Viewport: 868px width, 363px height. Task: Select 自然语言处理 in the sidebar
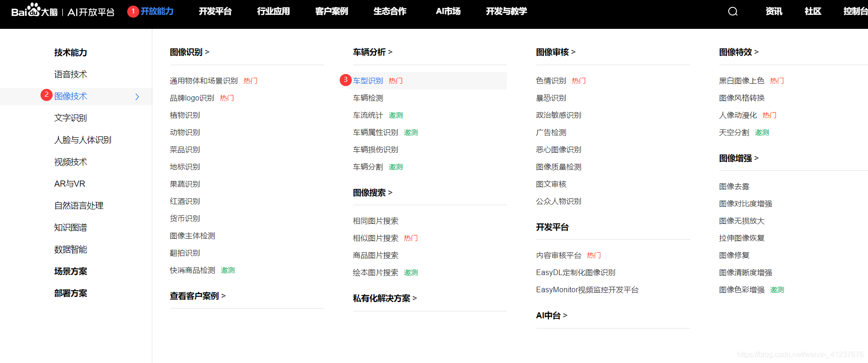tap(79, 206)
